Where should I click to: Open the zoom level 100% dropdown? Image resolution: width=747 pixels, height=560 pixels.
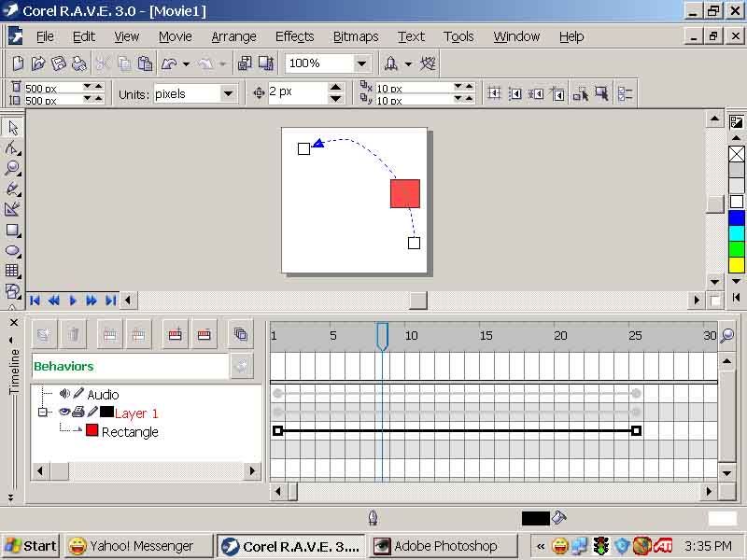coord(361,63)
